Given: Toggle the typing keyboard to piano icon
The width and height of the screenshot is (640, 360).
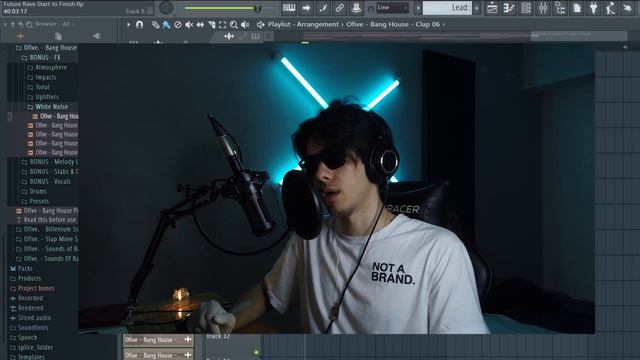Looking at the screenshot, I should pos(289,8).
